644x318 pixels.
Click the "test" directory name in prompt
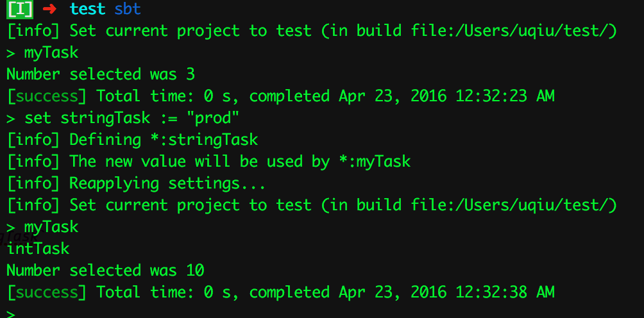88,9
